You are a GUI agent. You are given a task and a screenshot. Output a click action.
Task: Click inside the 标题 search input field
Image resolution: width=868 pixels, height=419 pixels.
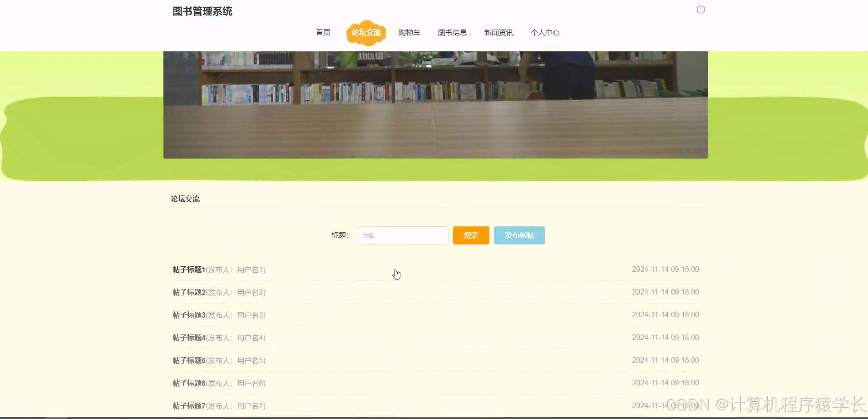point(402,235)
